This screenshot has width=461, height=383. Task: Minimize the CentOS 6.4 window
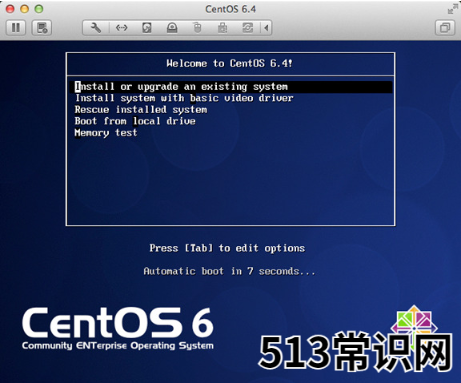point(25,9)
